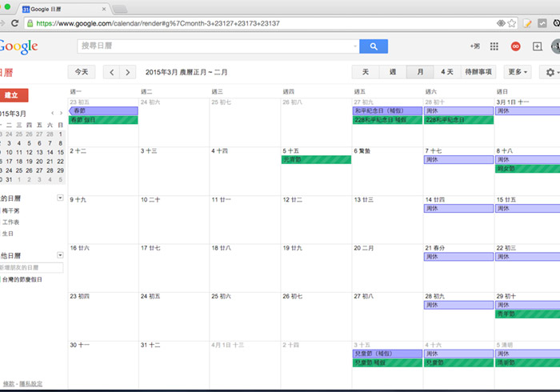Screen dimensions: 560x392
Task: Switch to the 4 天 view
Action: [x=447, y=72]
